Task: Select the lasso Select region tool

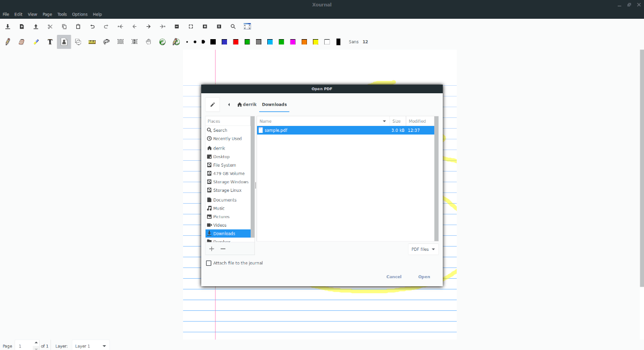Action: [106, 42]
